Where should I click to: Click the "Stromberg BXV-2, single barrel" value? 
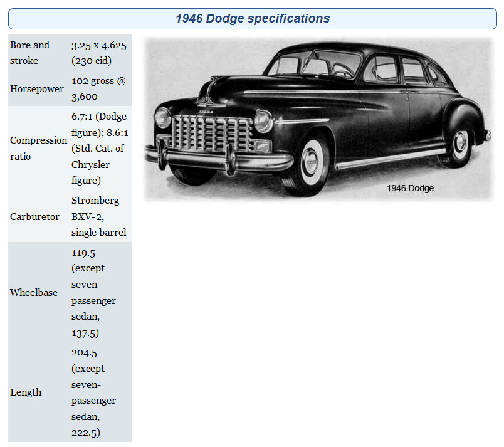[x=99, y=217]
